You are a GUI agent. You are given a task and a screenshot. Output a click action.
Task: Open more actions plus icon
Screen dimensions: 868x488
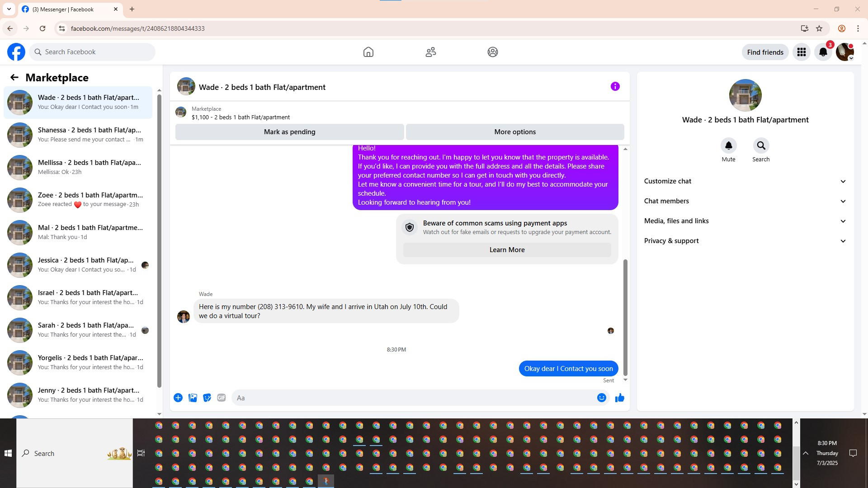coord(178,398)
